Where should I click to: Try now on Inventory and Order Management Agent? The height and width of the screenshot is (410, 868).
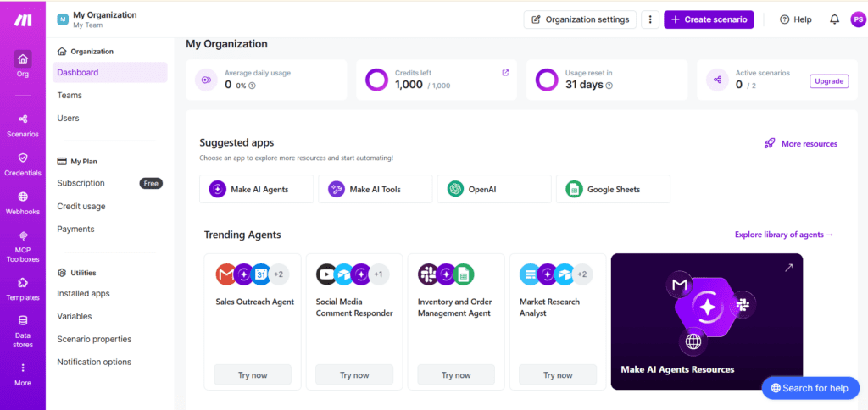point(456,375)
